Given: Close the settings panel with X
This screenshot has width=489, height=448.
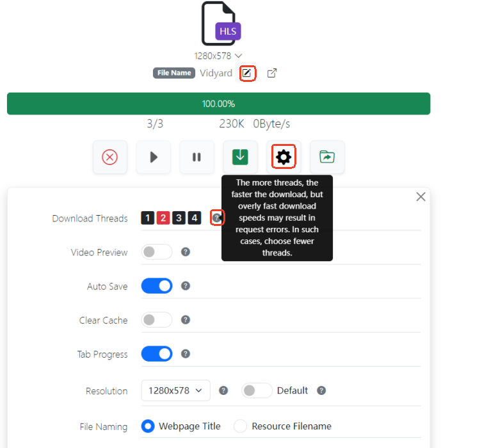Looking at the screenshot, I should click(x=421, y=197).
